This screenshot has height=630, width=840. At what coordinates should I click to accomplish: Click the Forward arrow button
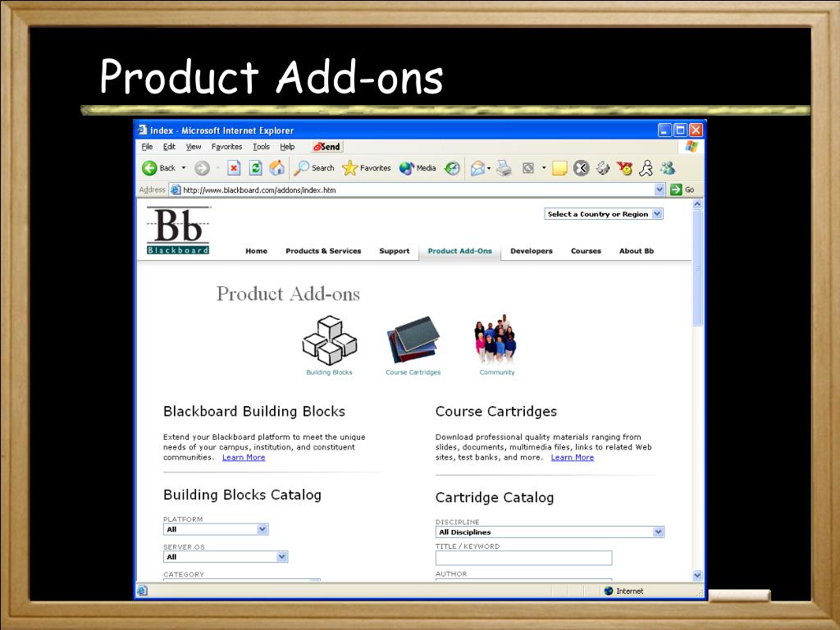click(x=202, y=168)
